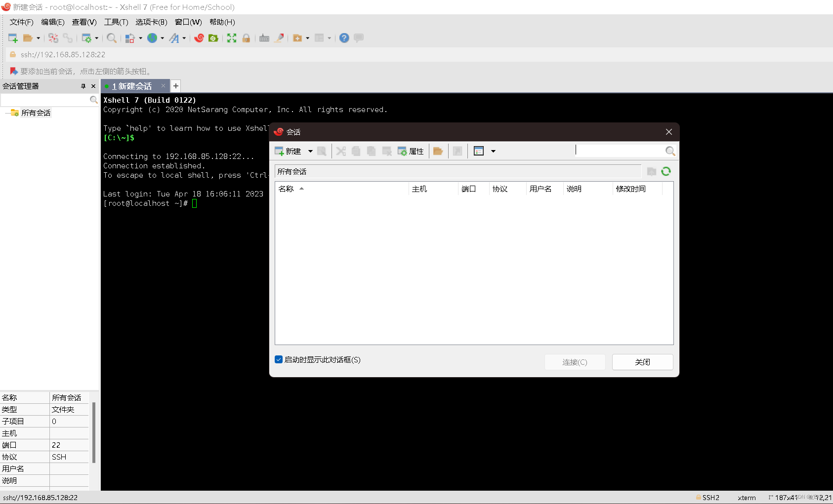Select the highlight pen toolbar icon
Viewport: 833px width, 504px height.
(279, 38)
